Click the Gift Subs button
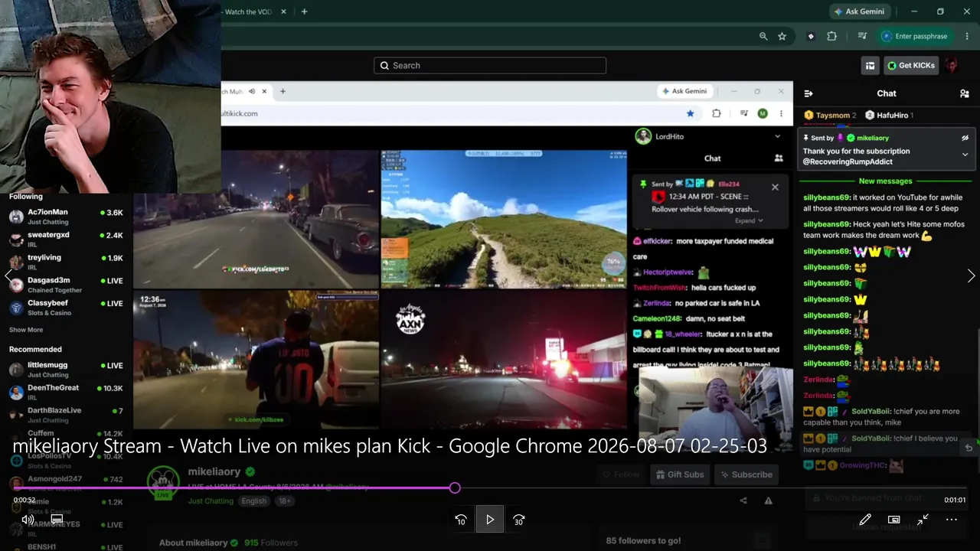The image size is (980, 551). pos(679,474)
